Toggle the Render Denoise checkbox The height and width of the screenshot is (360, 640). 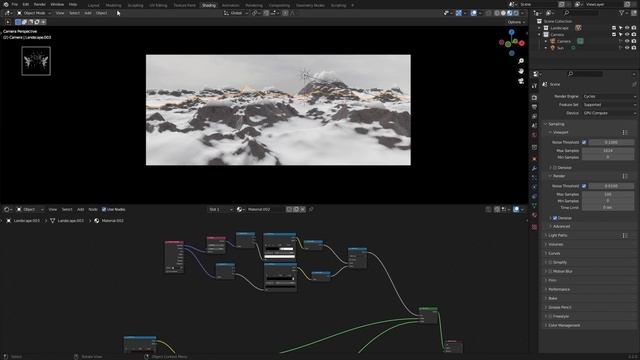(x=555, y=218)
